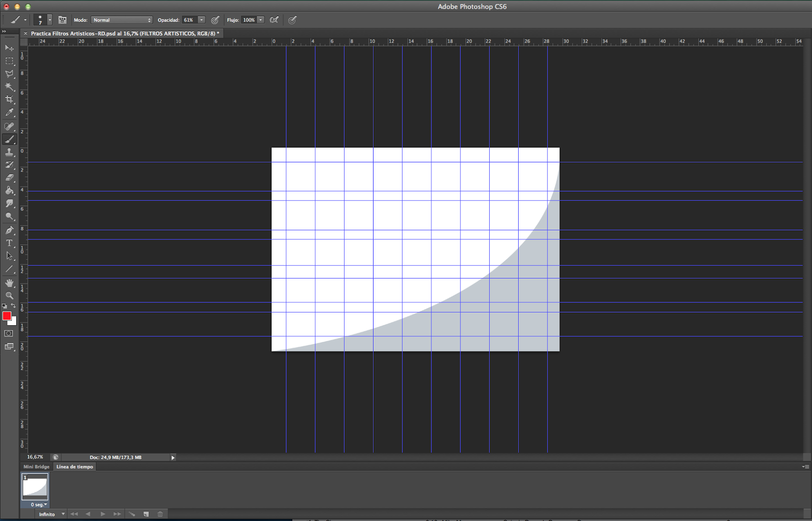Click the Doc: 24,9 MB/173,3 MB status text
This screenshot has height=521, width=812.
[x=115, y=457]
